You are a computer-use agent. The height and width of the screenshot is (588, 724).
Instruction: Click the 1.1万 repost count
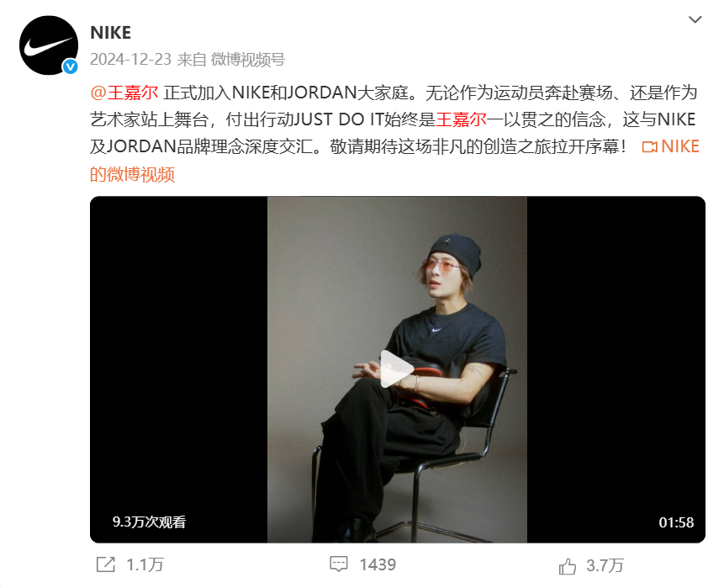coord(145,565)
